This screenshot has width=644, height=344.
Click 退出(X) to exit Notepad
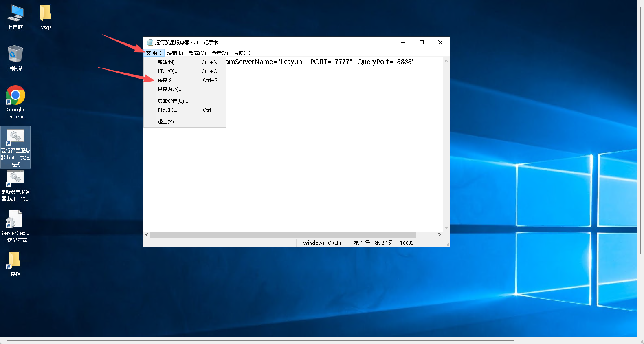click(166, 122)
